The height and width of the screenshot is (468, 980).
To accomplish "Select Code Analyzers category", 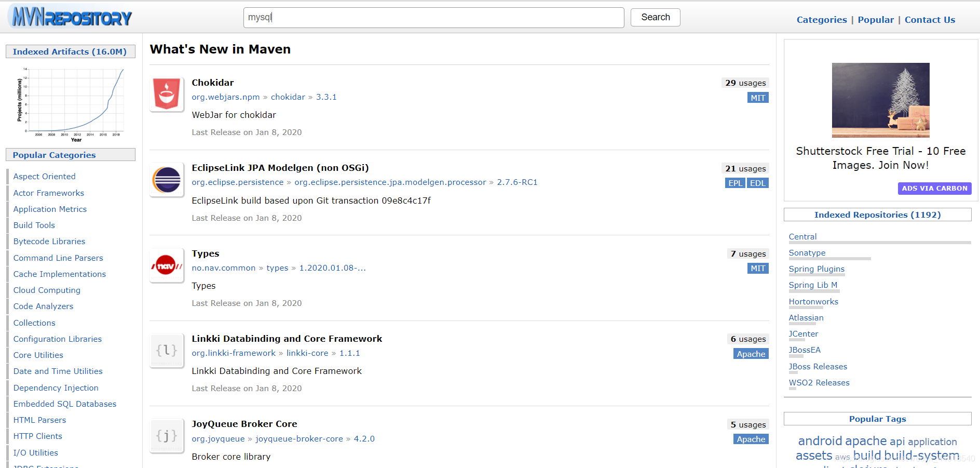I will [x=43, y=306].
